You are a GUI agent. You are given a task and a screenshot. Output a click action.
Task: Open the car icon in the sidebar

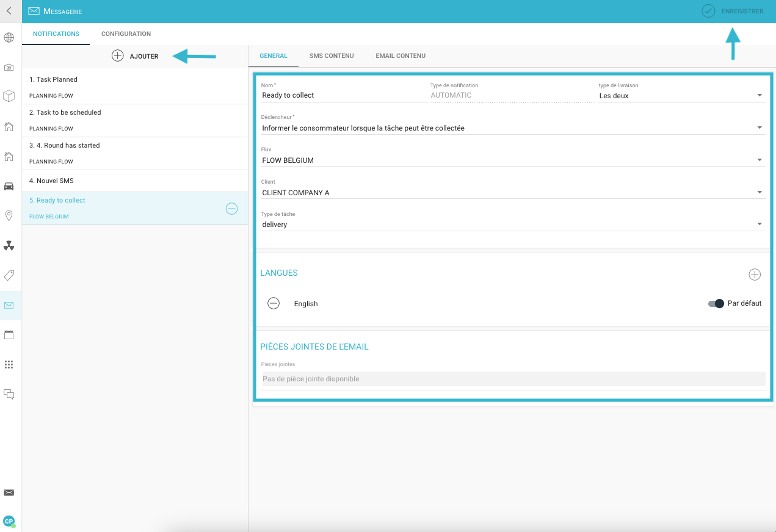[x=9, y=186]
